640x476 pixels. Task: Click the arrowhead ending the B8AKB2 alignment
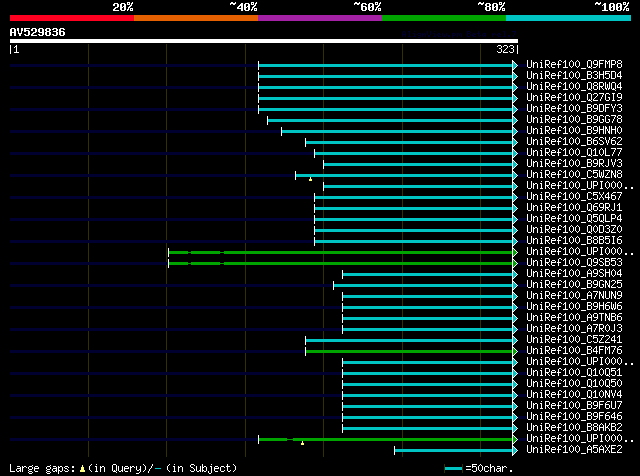[516, 429]
